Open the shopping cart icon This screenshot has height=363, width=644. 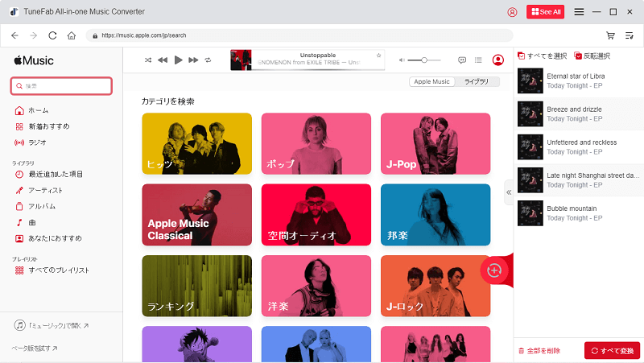(x=610, y=35)
